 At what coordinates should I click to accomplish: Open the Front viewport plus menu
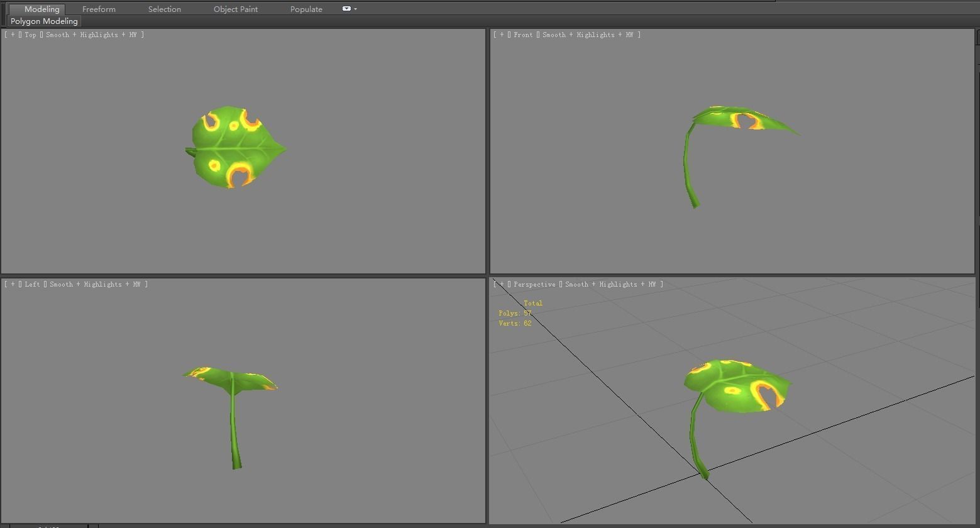[x=502, y=35]
